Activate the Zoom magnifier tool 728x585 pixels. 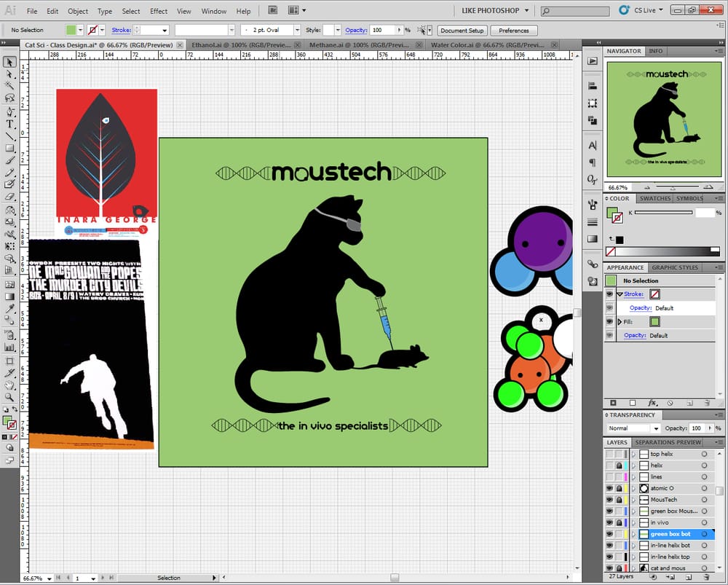point(9,397)
